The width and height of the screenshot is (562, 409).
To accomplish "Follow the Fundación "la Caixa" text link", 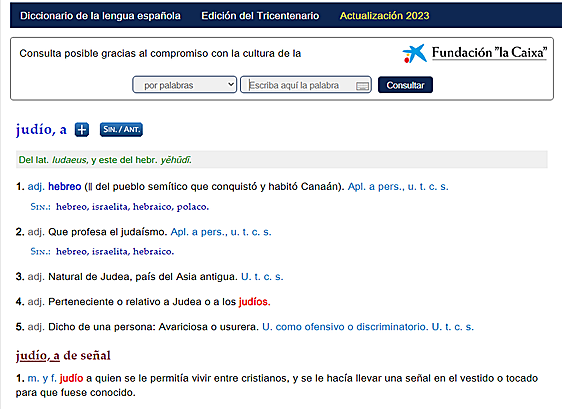I will coord(489,53).
